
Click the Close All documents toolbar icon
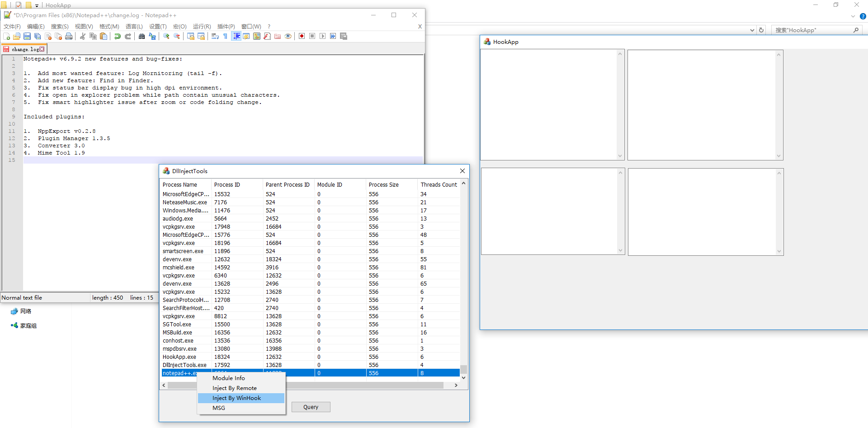point(58,36)
